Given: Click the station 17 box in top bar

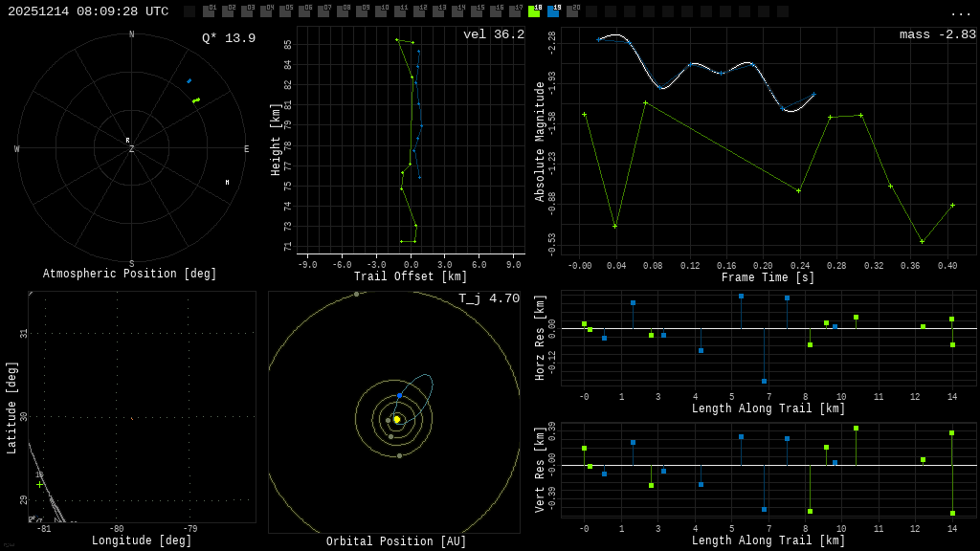Looking at the screenshot, I should 515,11.
